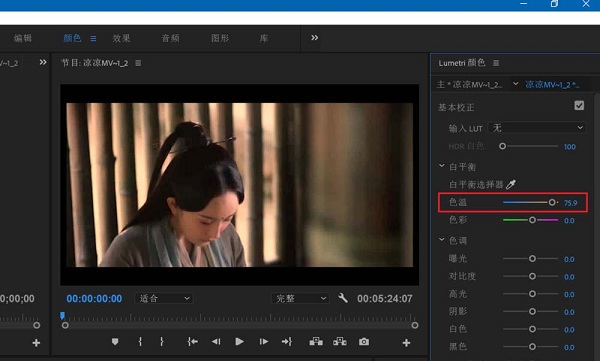Click the 白色 slider handle
Screen dimensions: 600x361
pos(532,329)
